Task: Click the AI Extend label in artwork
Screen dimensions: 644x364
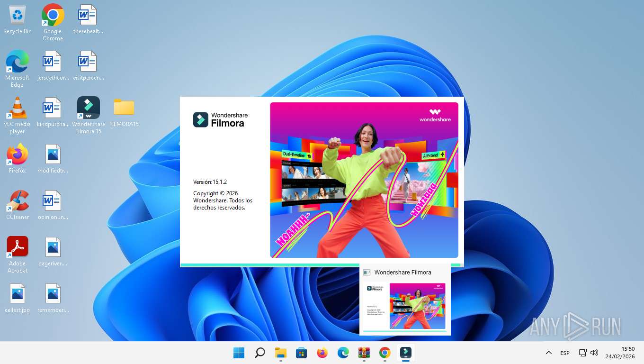Action: click(x=434, y=155)
